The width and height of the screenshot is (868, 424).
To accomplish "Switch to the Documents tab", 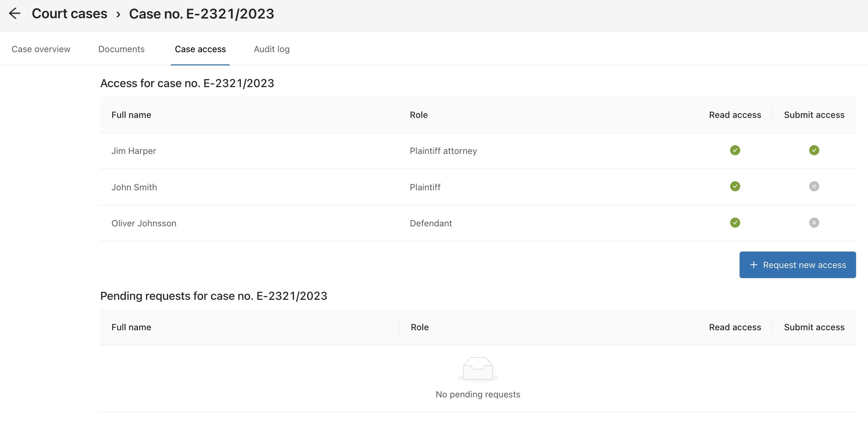I will 121,49.
